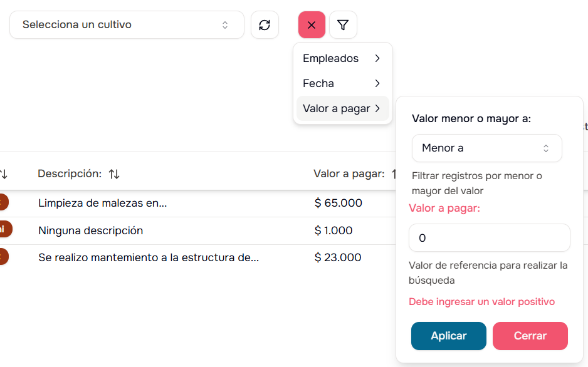
Task: Open the Fecha filter submenu
Action: 342,83
